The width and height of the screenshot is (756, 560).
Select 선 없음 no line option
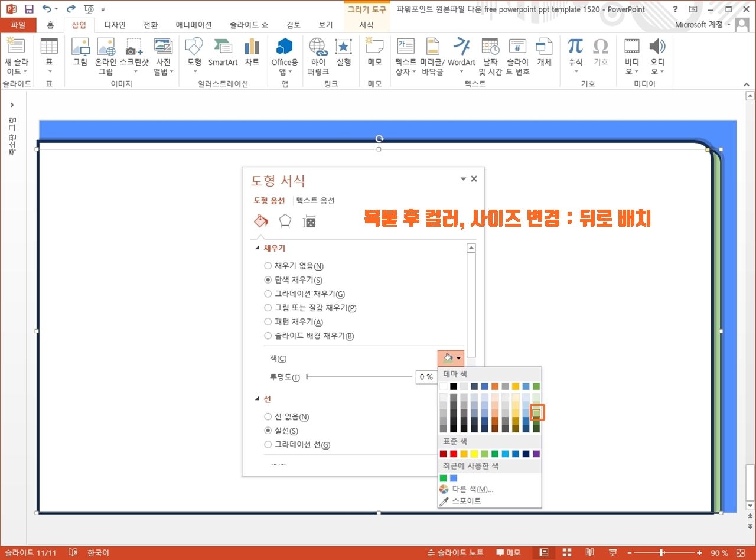coord(287,417)
